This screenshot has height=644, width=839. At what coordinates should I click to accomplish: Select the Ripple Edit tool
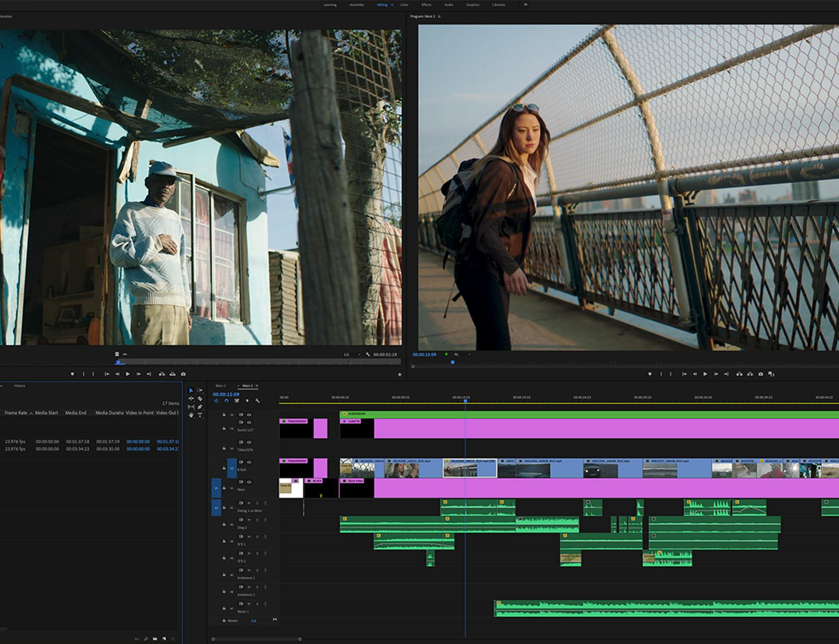click(191, 398)
